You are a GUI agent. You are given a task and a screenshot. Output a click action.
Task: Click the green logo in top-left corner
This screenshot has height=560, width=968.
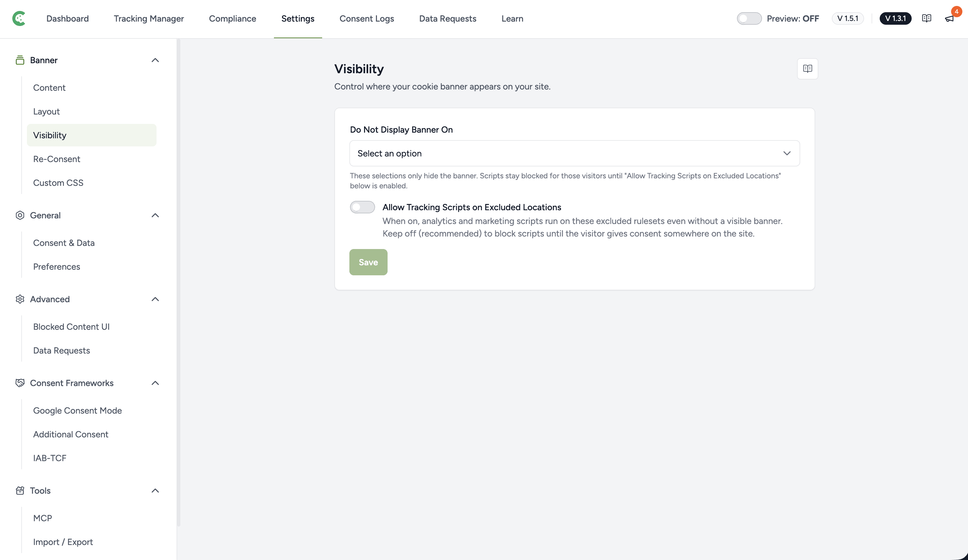coord(19,18)
